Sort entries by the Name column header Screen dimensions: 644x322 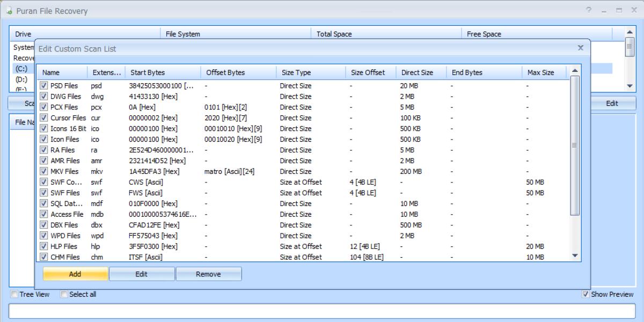tap(61, 72)
